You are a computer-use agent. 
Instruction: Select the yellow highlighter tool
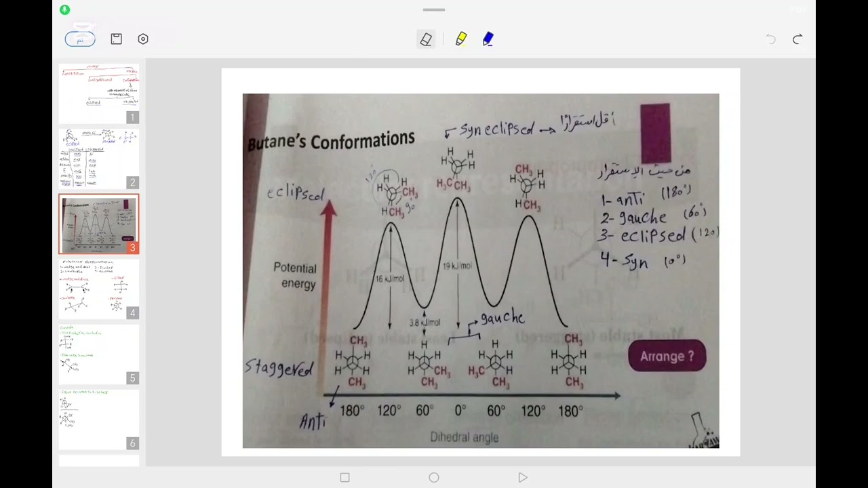461,39
